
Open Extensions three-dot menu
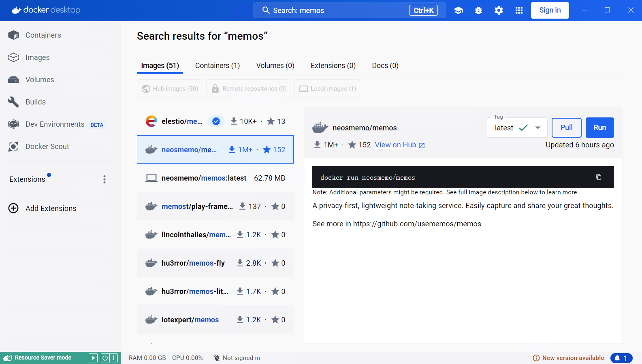click(x=105, y=179)
